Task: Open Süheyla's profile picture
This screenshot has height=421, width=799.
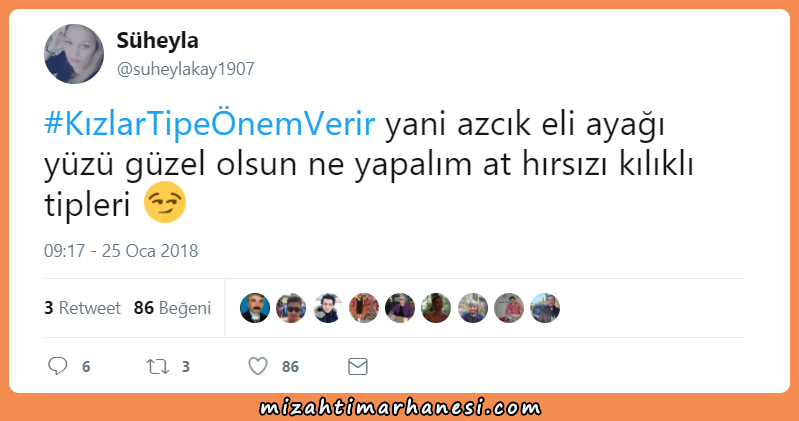Action: (74, 54)
